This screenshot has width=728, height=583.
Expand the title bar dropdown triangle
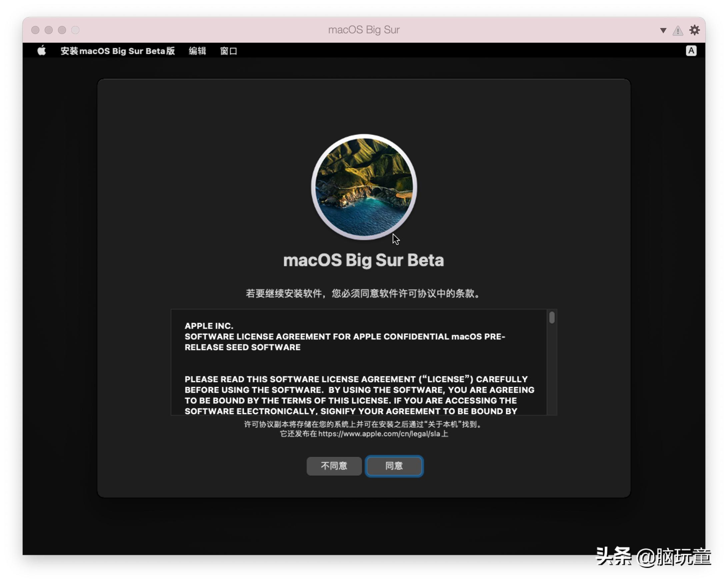pyautogui.click(x=663, y=30)
